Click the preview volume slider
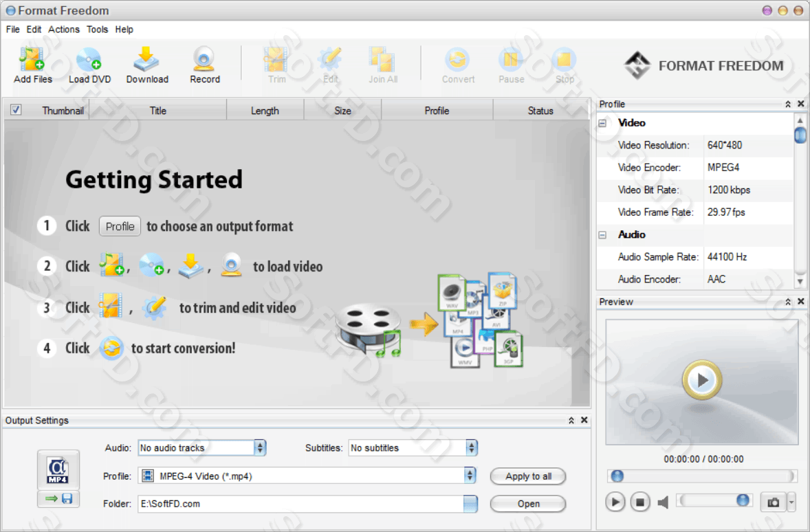This screenshot has height=532, width=810. click(714, 500)
